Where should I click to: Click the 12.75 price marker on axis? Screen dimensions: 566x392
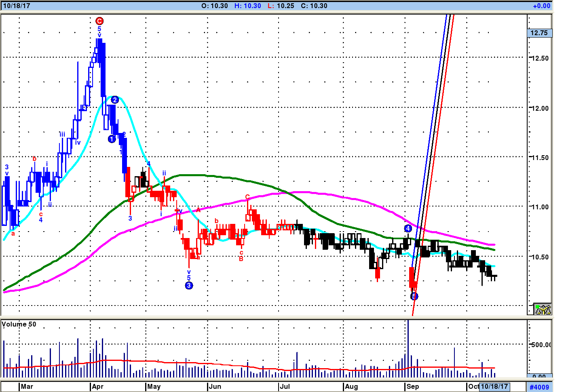539,33
